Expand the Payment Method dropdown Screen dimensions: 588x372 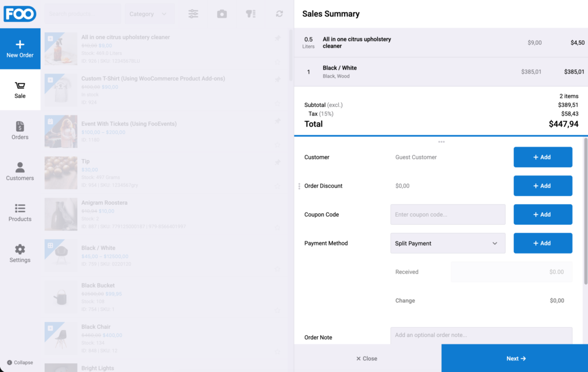[x=448, y=243]
